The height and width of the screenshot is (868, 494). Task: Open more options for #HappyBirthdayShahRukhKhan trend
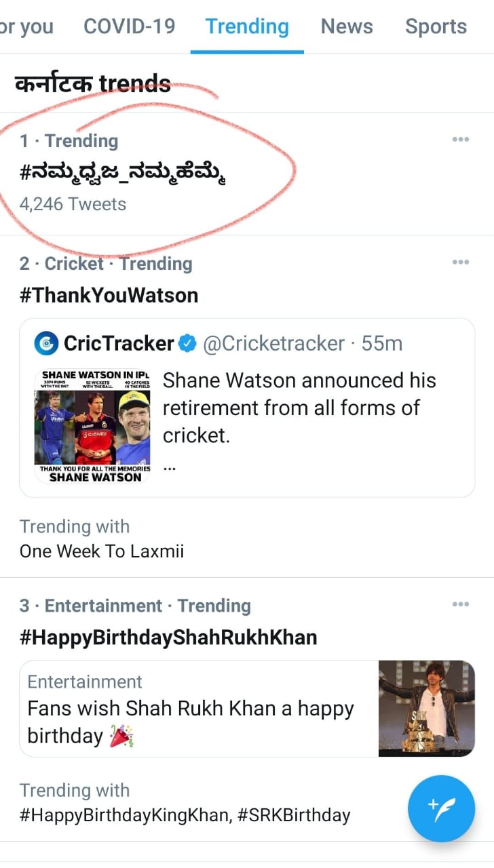pyautogui.click(x=461, y=604)
